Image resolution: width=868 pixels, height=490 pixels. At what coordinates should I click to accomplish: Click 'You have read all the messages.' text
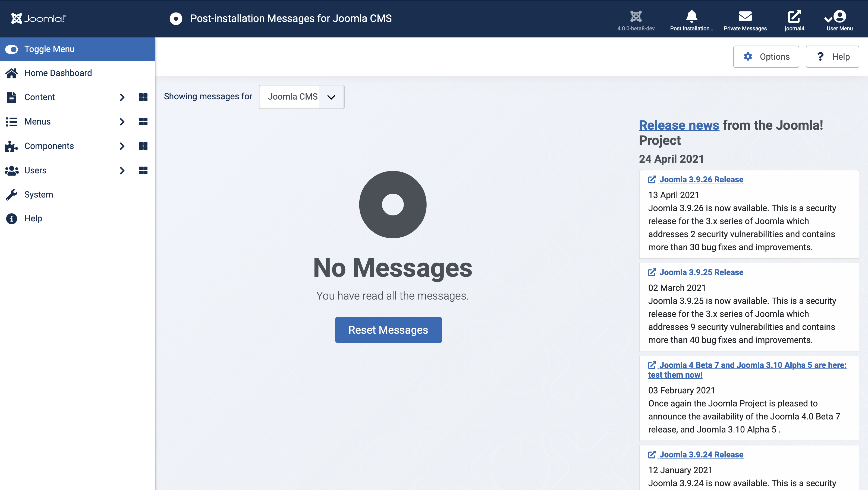click(x=392, y=296)
